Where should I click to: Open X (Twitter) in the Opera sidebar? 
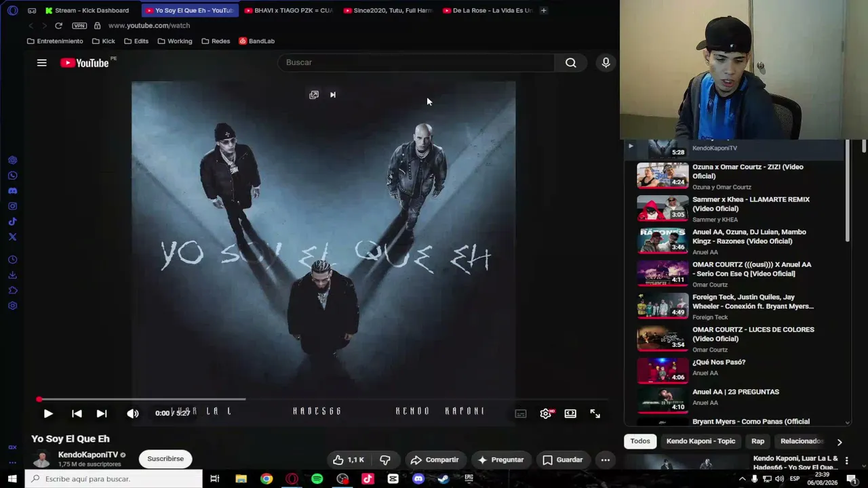click(x=12, y=237)
